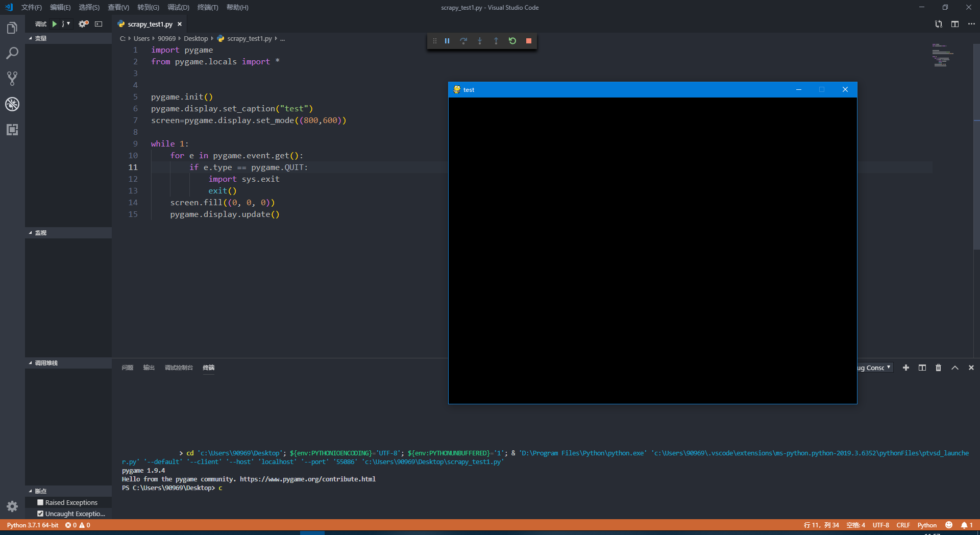Open changes compare icon in editor title
The height and width of the screenshot is (535, 980).
(x=939, y=24)
